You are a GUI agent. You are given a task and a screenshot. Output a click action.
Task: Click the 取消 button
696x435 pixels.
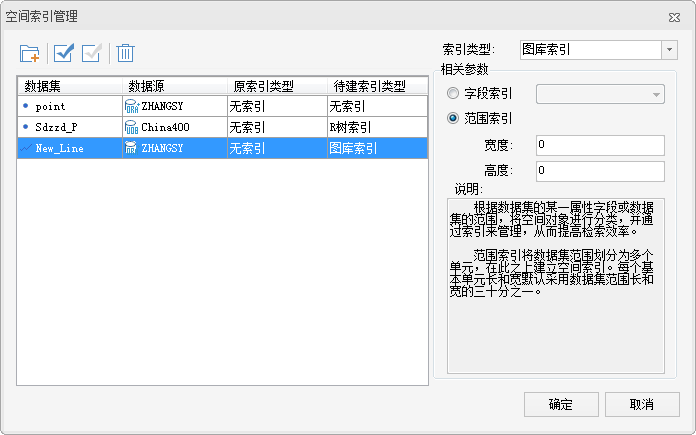coord(641,404)
